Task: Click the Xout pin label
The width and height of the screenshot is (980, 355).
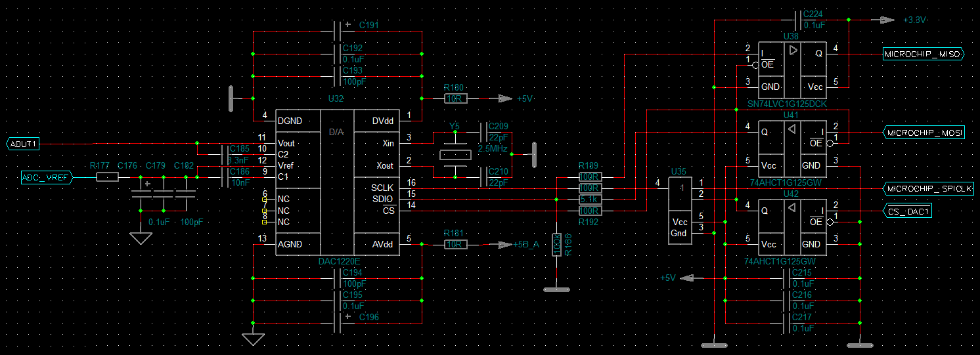Action: point(385,166)
